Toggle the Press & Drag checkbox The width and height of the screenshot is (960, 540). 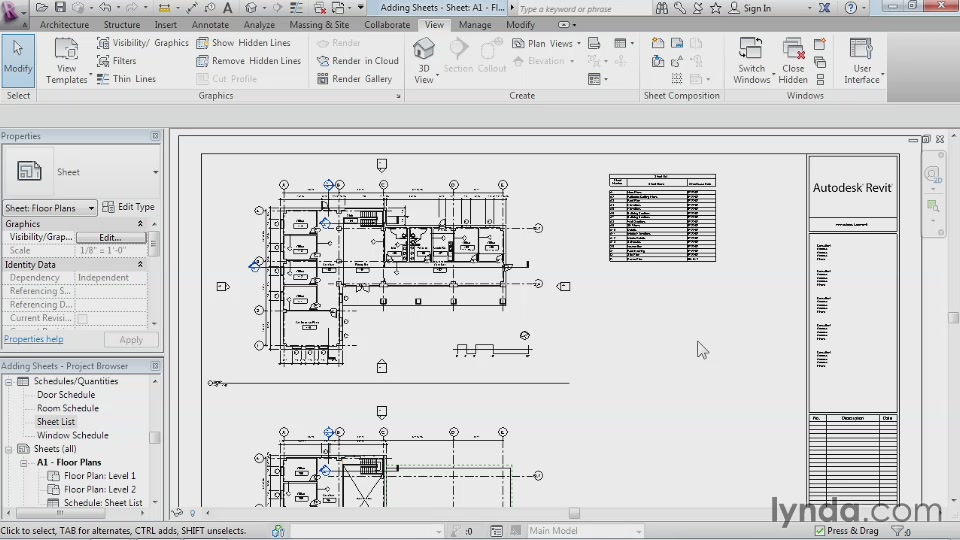click(820, 531)
